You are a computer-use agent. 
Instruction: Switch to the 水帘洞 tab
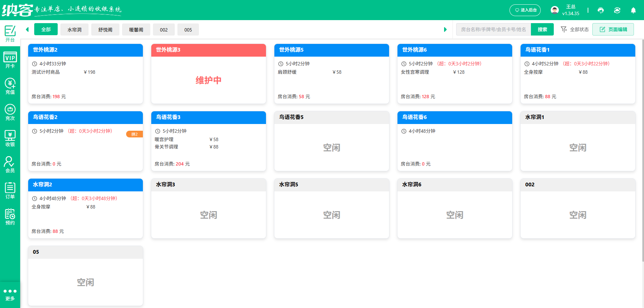click(74, 29)
